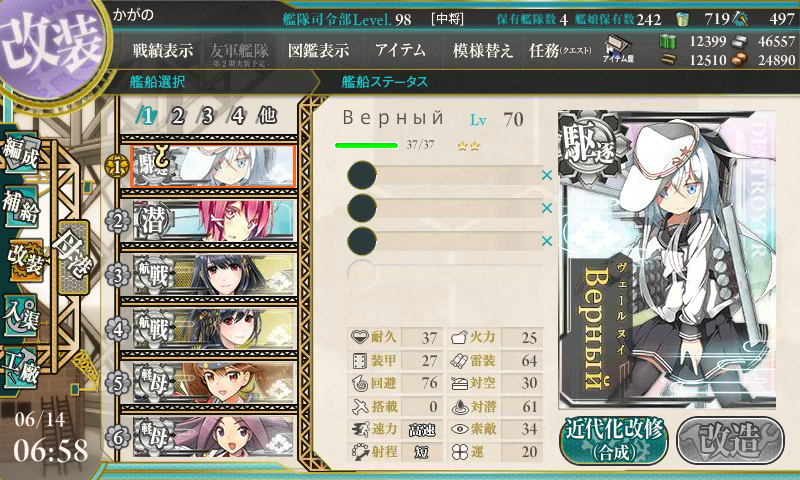800x480 pixels.
Task: Open the 補給 resupply icon
Action: [x=20, y=206]
